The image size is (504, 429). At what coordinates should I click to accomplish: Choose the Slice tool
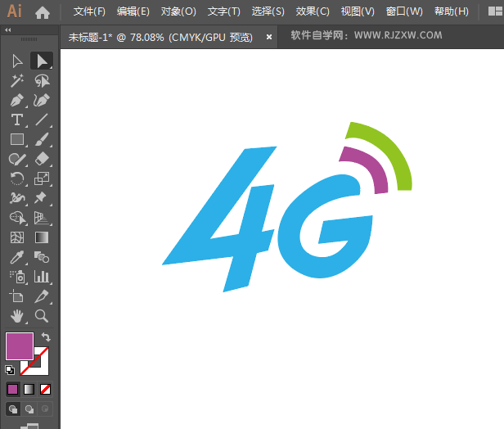42,296
